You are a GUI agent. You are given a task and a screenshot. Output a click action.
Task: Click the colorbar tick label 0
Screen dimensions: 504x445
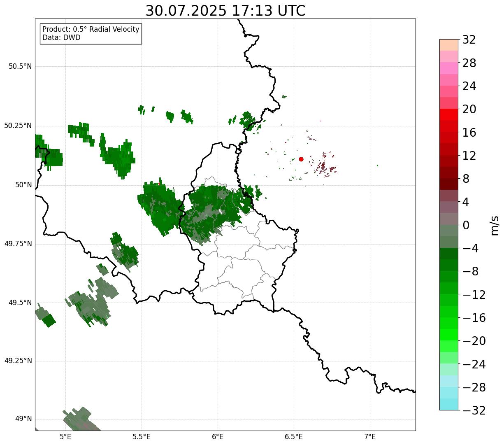466,226
